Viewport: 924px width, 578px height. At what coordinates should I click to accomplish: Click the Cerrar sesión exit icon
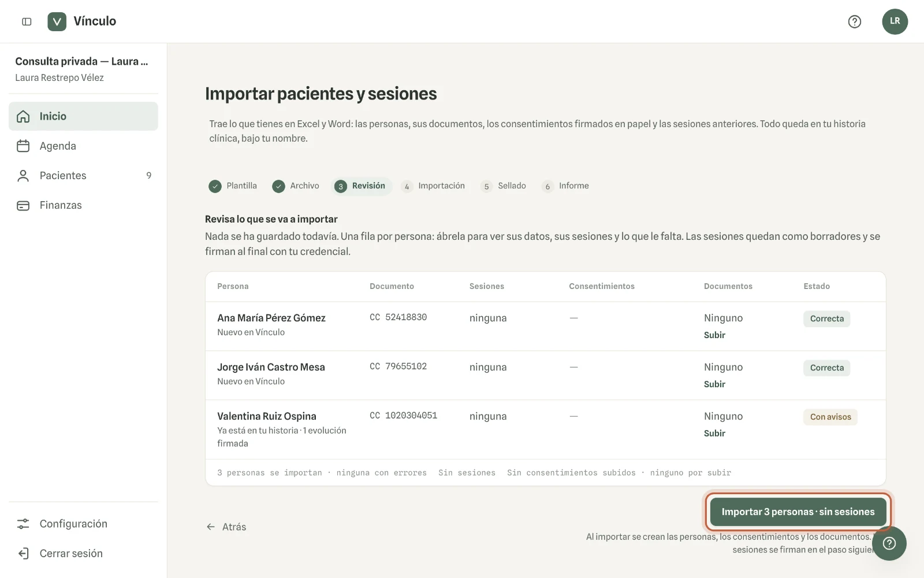click(23, 553)
